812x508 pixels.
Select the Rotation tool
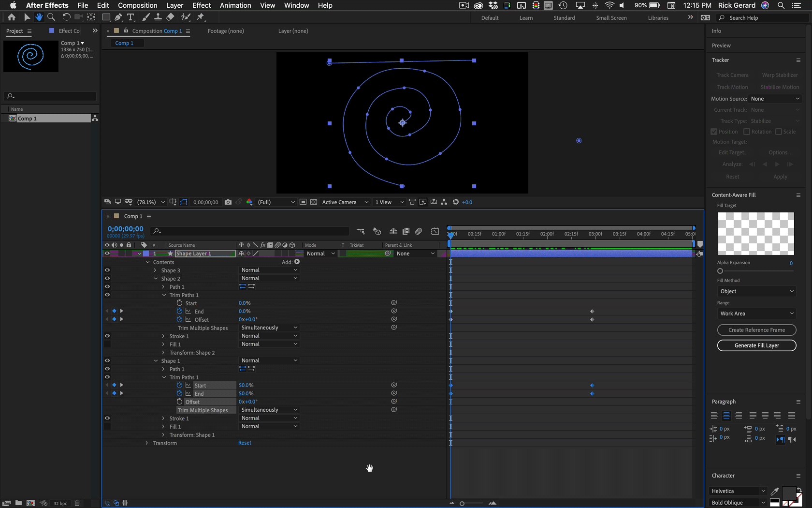click(66, 17)
